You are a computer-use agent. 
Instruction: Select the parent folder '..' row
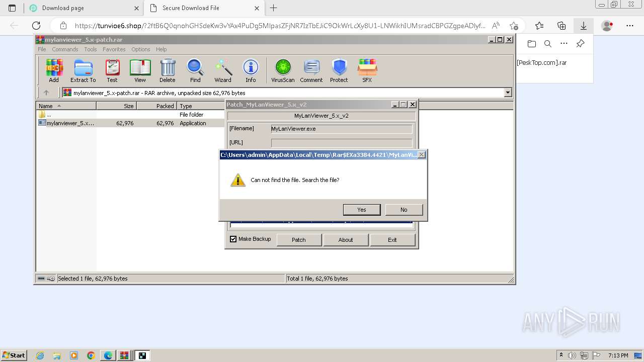click(x=131, y=115)
